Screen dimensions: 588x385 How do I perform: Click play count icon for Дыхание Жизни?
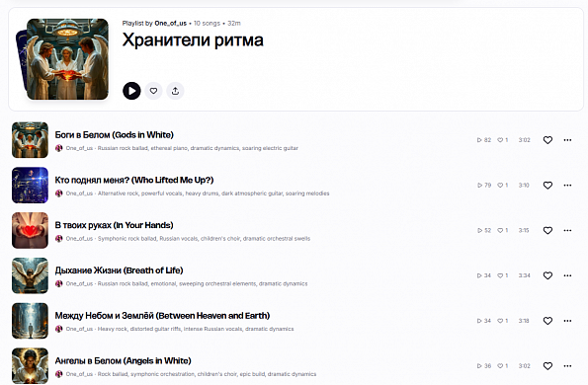479,275
